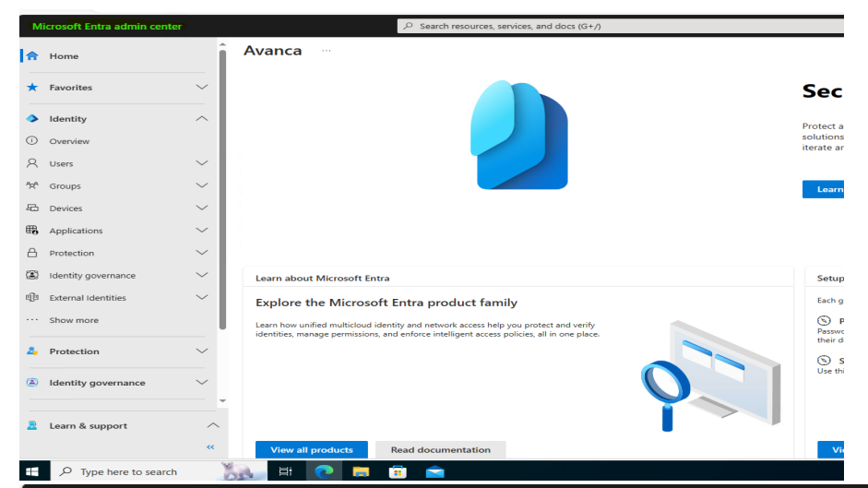Select Groups in the navigation
Screen dimensions: 868x488
[x=65, y=186]
